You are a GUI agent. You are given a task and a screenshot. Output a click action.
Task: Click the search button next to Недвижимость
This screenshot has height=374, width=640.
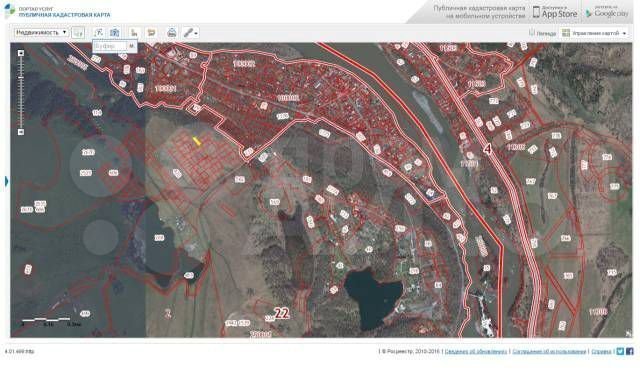click(78, 33)
